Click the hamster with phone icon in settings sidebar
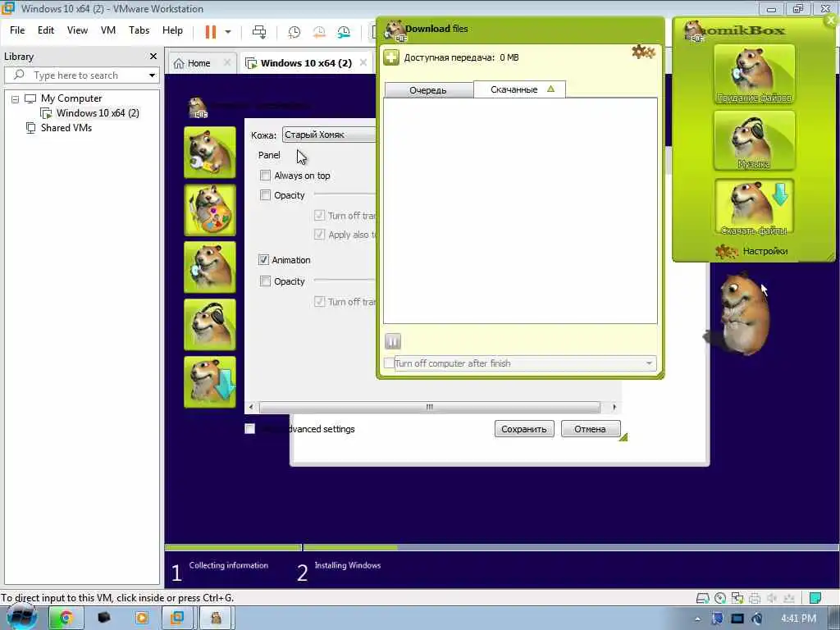Viewport: 840px width, 630px height. (210, 267)
